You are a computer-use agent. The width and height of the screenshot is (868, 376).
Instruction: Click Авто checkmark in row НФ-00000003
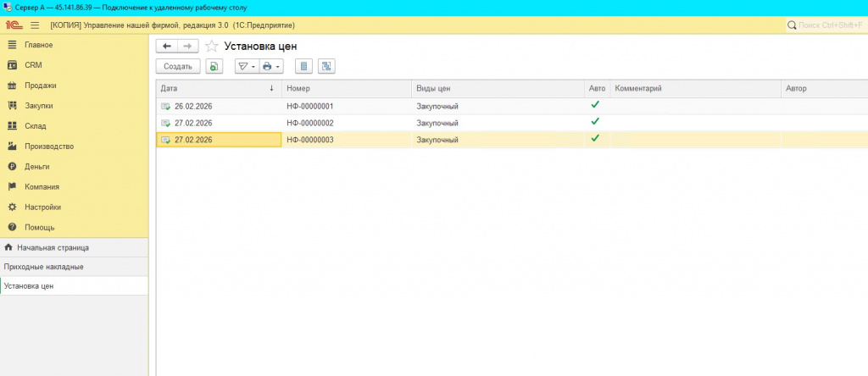595,138
